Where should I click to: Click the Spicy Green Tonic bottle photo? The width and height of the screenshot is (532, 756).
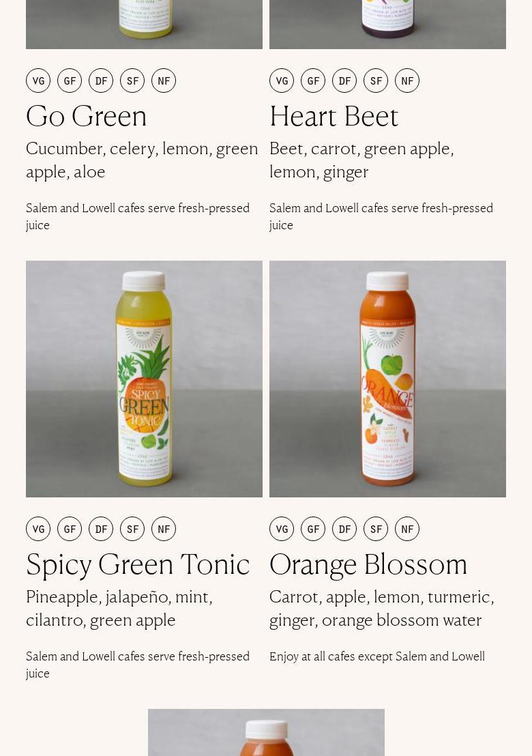point(144,379)
